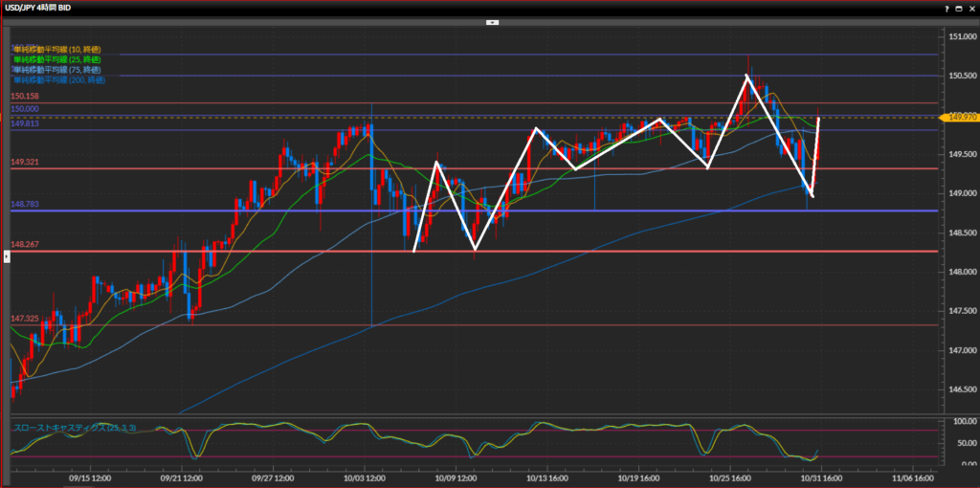Expand the hidden toolbar at top center
This screenshot has height=488, width=980.
(491, 20)
